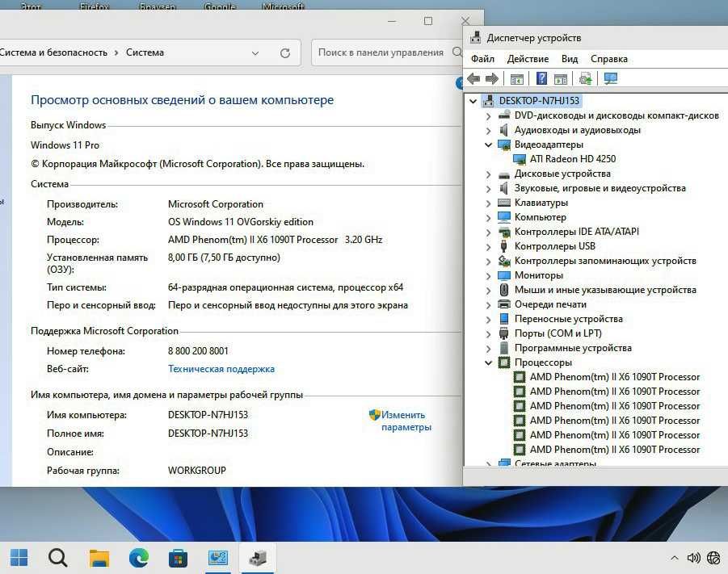Open the Вид menu
Screen dimensions: 728x574
coord(569,59)
